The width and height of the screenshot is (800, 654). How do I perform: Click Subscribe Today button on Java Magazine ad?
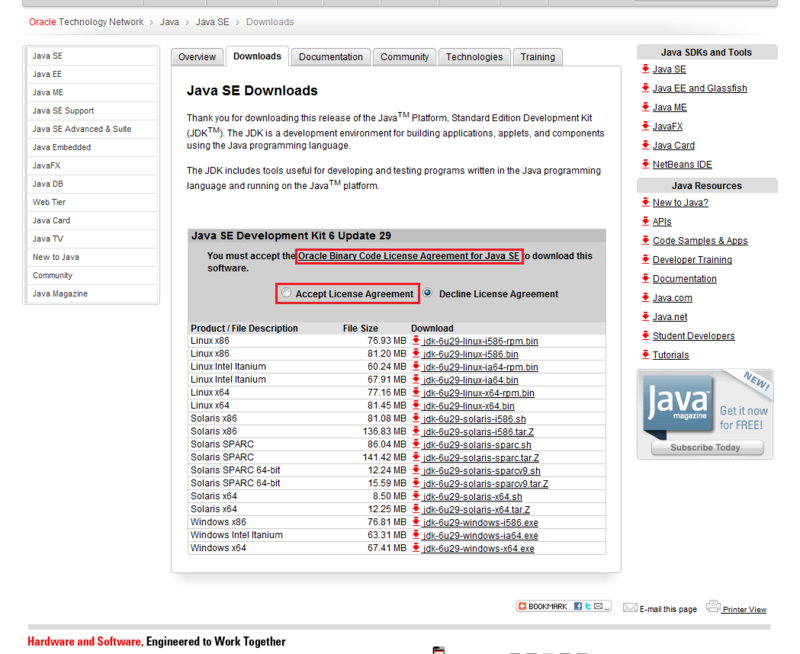[707, 447]
